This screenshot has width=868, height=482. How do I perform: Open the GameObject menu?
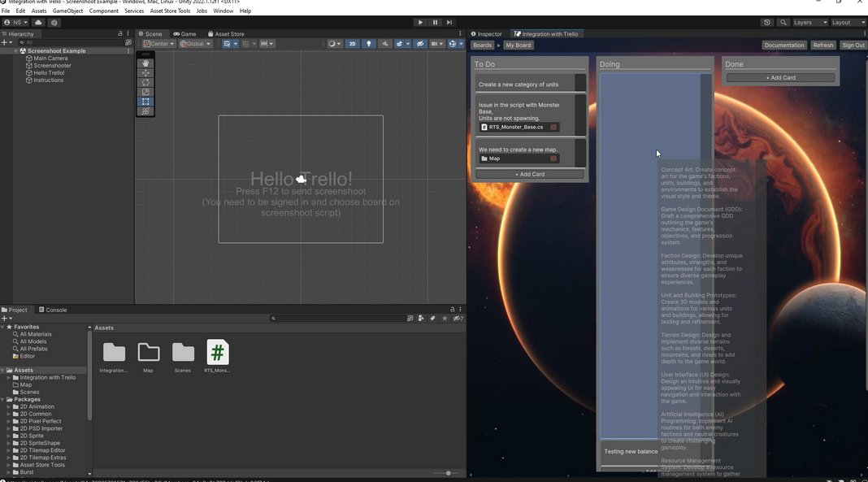(67, 11)
